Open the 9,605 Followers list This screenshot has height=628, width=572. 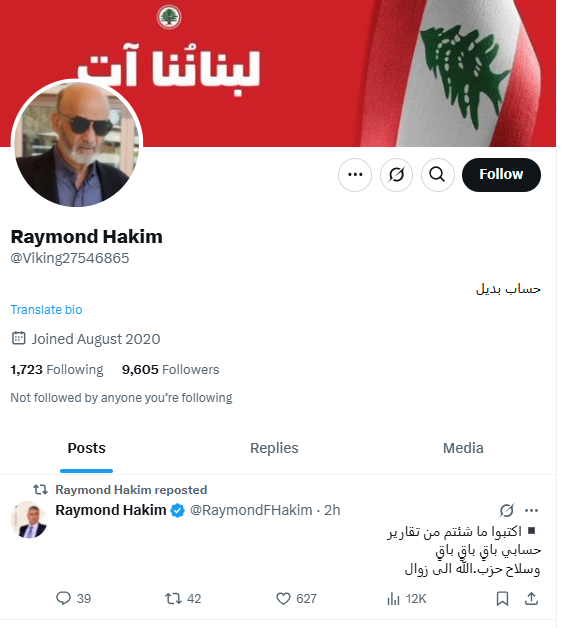click(x=171, y=369)
